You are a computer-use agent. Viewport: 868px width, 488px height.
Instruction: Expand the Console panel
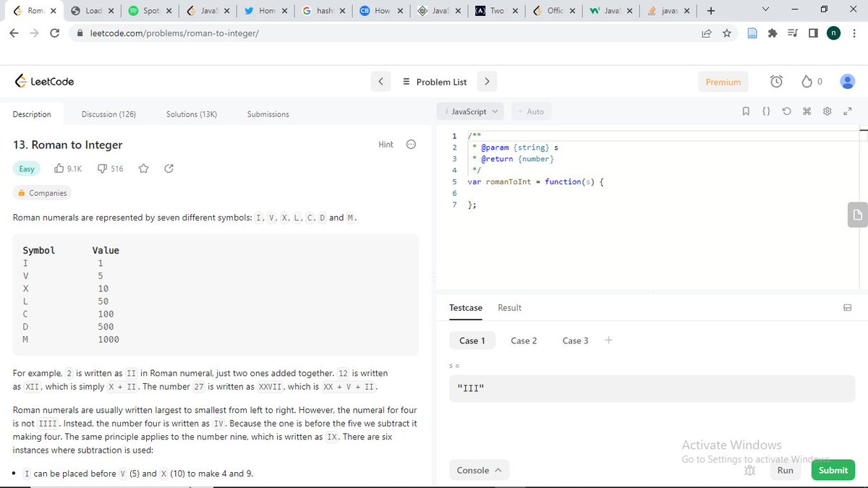[479, 470]
